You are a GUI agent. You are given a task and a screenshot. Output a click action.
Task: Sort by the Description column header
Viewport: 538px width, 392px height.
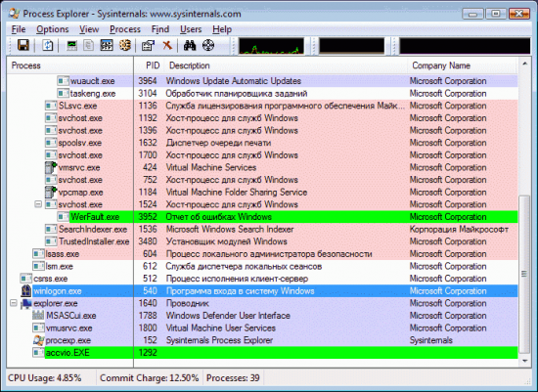tap(286, 65)
